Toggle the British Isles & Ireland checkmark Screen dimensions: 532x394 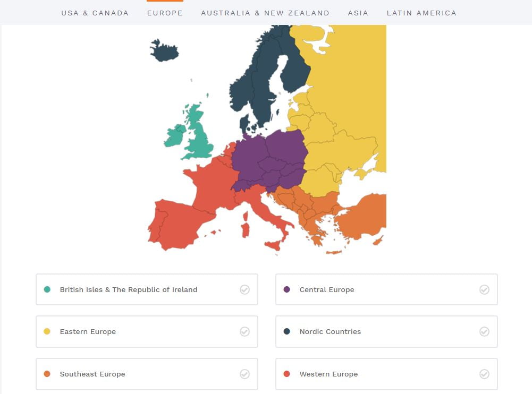(x=244, y=289)
